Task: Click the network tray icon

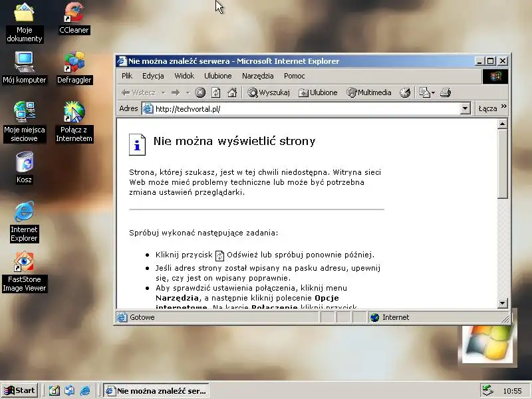Action: coord(488,391)
